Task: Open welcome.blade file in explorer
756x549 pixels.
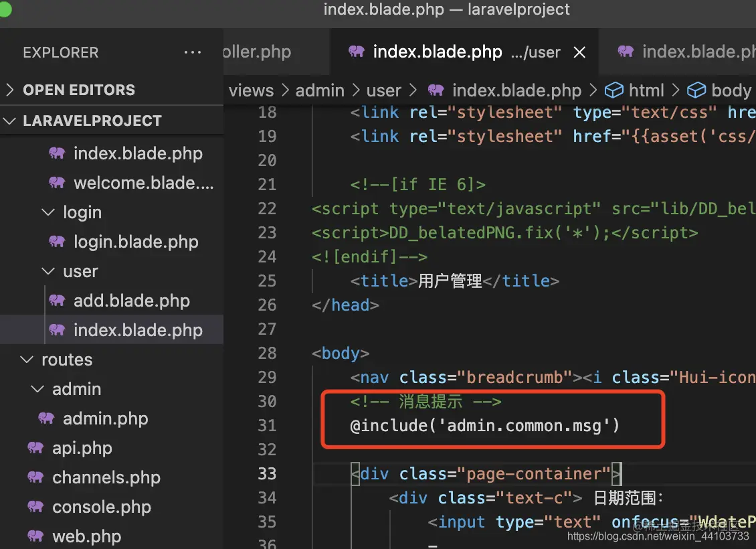Action: 144,183
